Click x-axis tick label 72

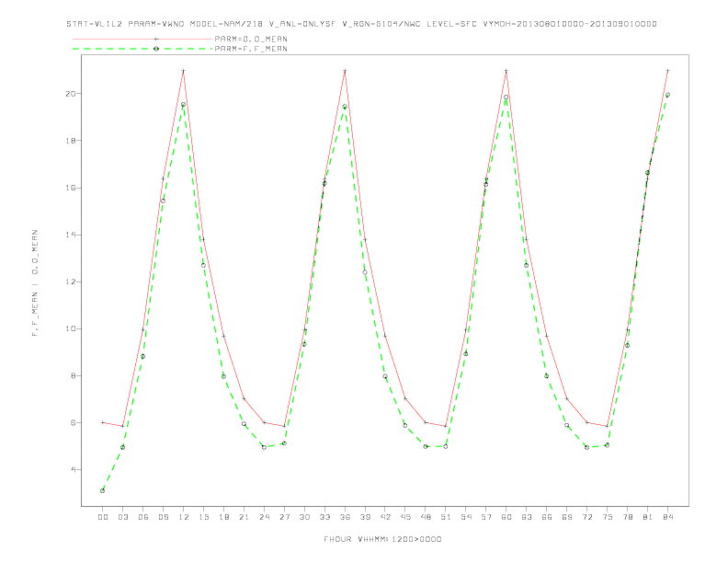(x=587, y=517)
